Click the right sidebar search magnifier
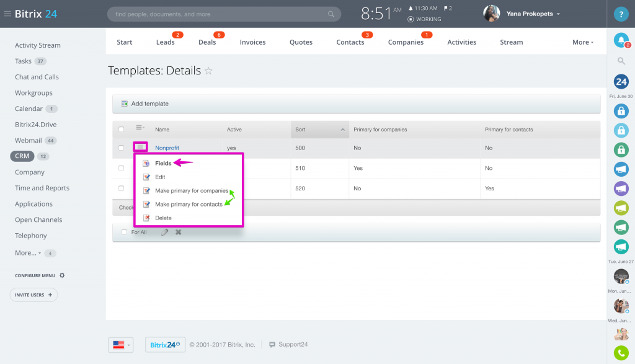The height and width of the screenshot is (364, 635). [x=621, y=61]
